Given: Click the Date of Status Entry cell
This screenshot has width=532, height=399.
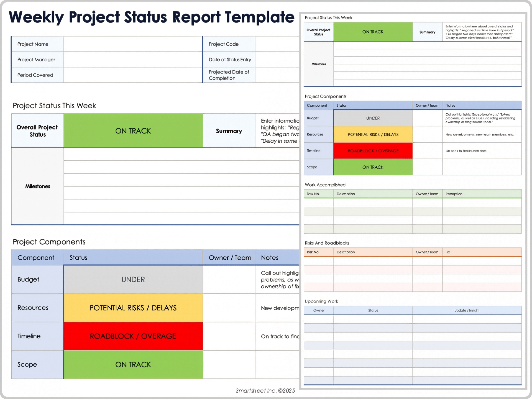Looking at the screenshot, I should (277, 59).
